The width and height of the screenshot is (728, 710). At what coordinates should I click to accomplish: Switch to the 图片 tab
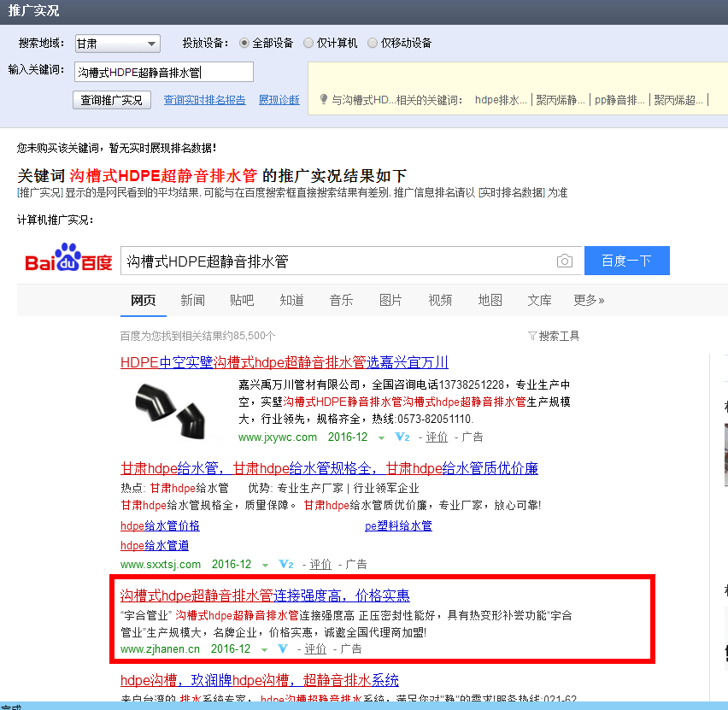(390, 300)
